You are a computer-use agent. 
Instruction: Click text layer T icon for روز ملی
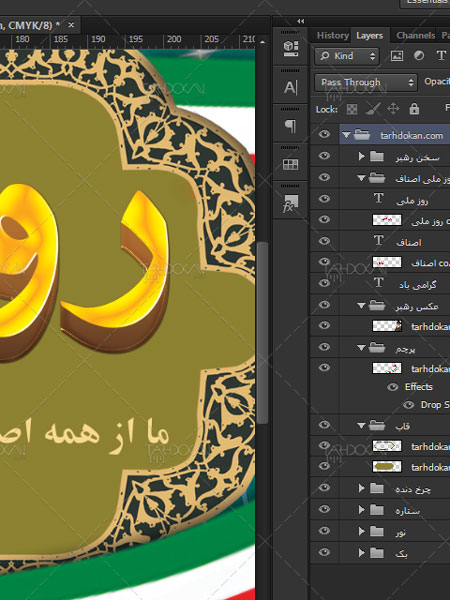click(x=378, y=198)
